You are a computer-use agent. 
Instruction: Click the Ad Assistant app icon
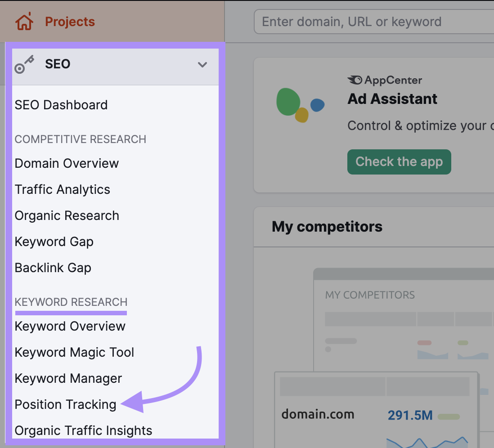coord(301,103)
